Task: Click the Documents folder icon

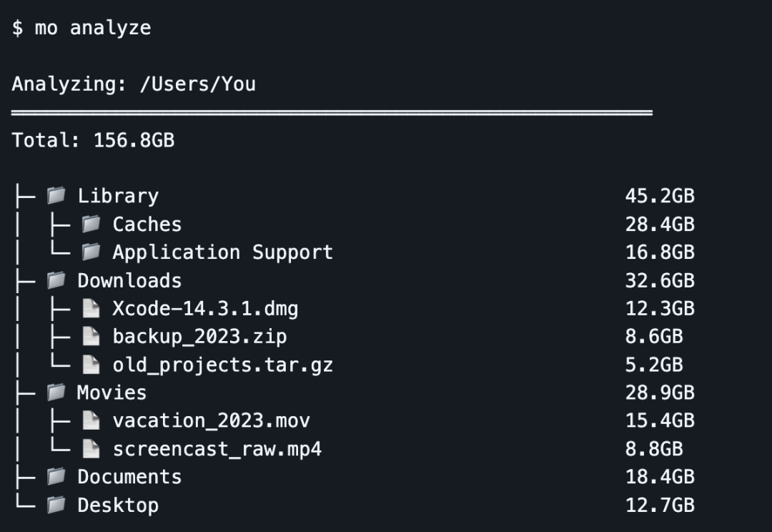Action: (56, 476)
